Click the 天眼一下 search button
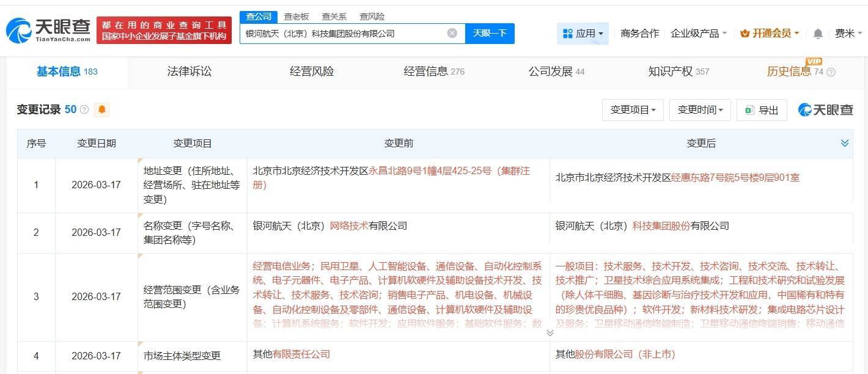The width and height of the screenshot is (868, 374). coord(490,33)
